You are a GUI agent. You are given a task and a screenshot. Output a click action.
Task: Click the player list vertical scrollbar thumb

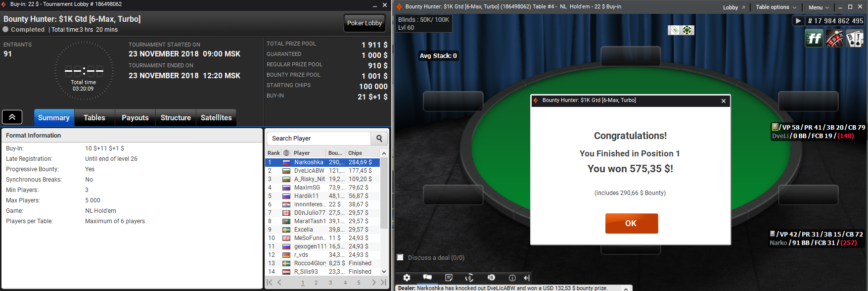click(384, 193)
